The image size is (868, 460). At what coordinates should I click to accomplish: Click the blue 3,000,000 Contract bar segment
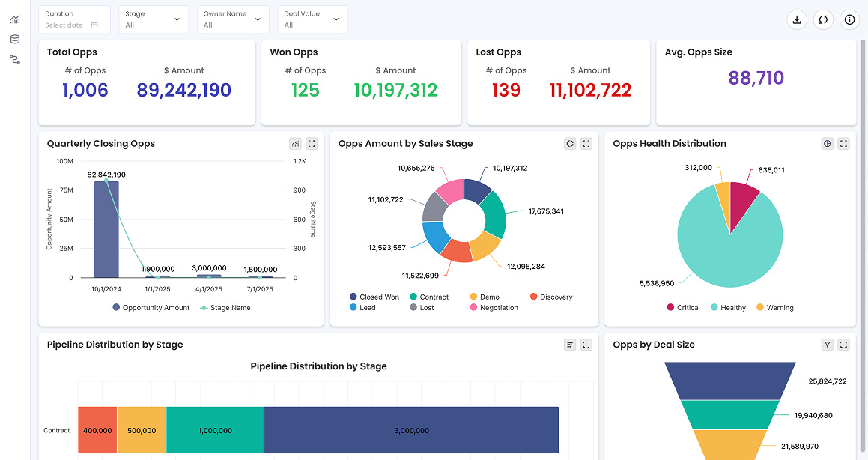(x=411, y=431)
